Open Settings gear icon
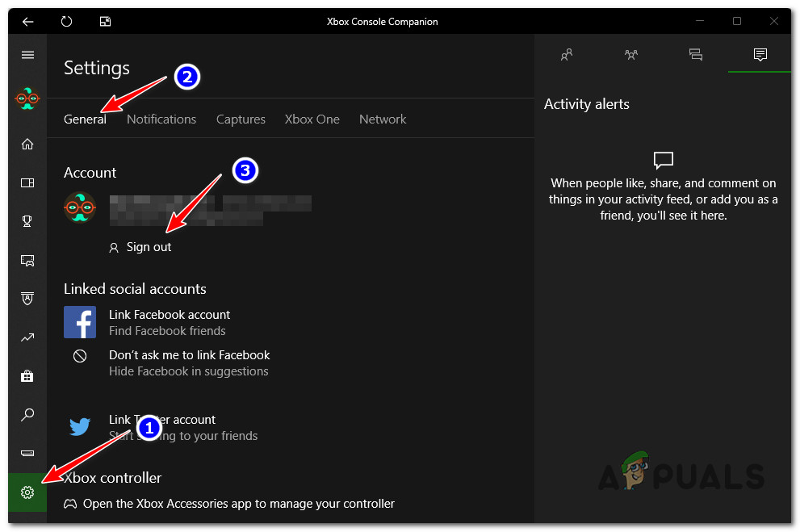The image size is (800, 532). (27, 492)
